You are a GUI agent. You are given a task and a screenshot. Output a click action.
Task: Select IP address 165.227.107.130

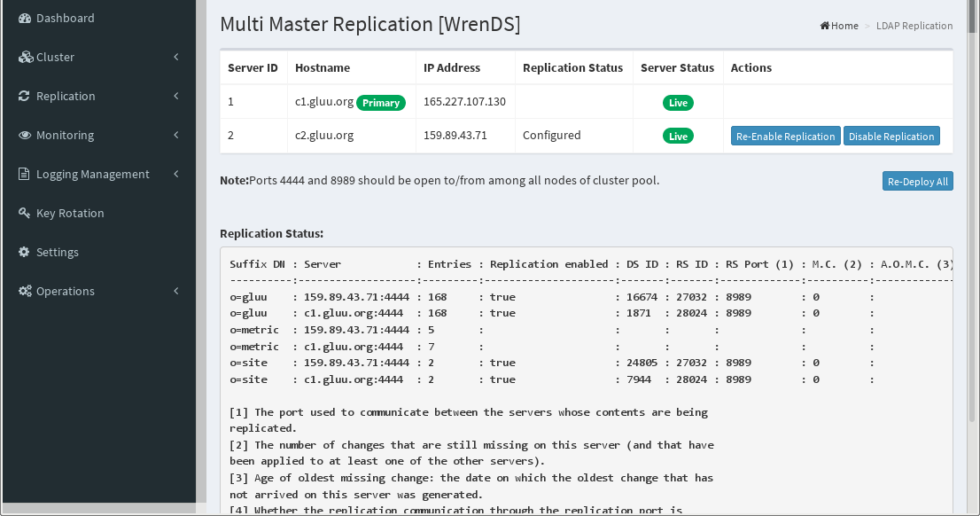[x=464, y=101]
